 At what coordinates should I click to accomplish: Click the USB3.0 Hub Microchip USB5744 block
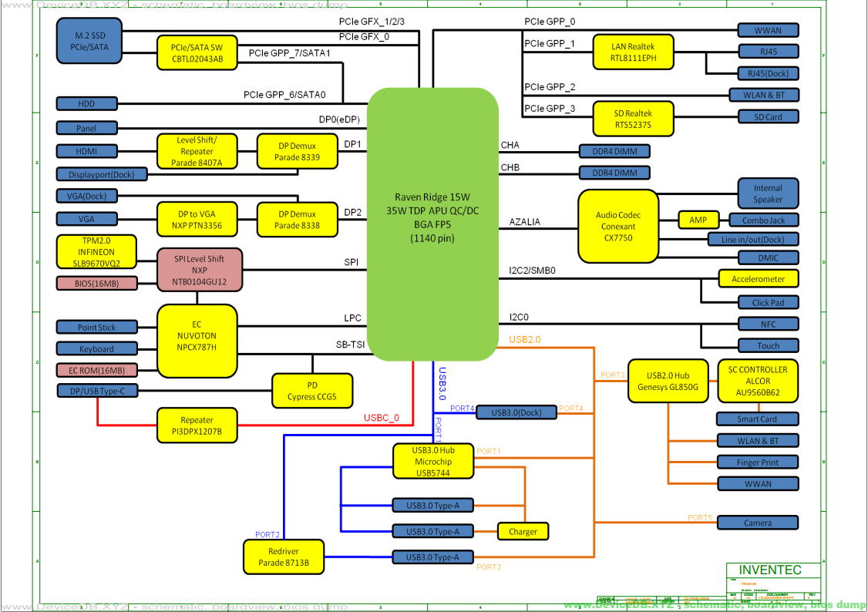coord(432,461)
